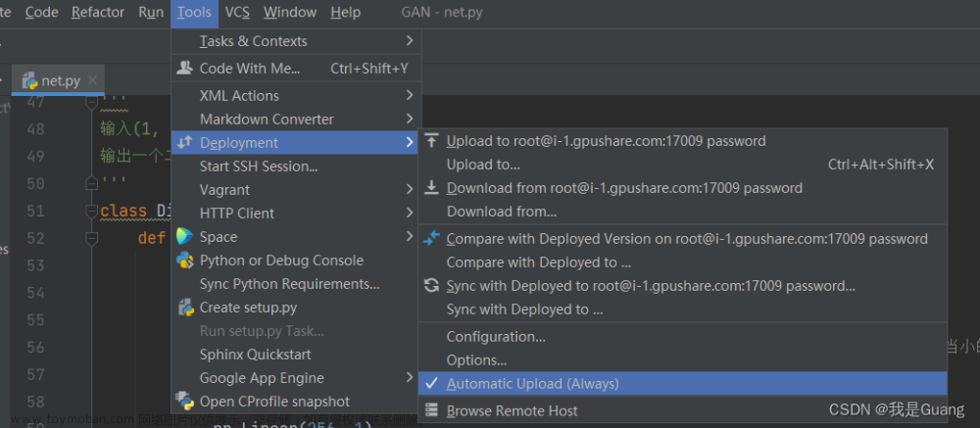This screenshot has height=428, width=980.
Task: Compare with Deployed Version on root@i-1.gpushare.com
Action: (x=682, y=239)
